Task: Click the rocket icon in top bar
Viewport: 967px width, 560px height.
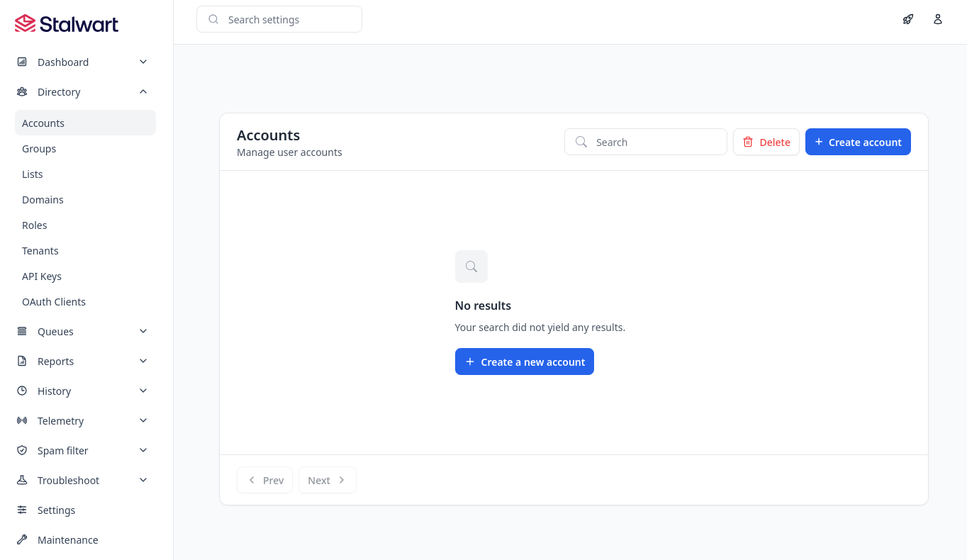Action: coord(907,19)
